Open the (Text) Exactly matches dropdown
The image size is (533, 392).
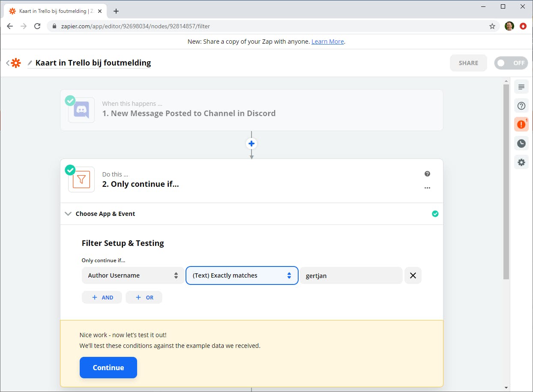(x=242, y=275)
